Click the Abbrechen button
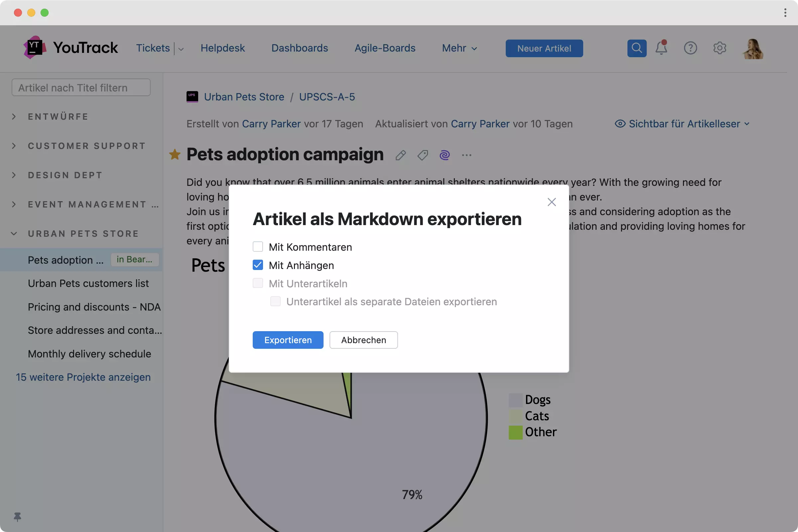The height and width of the screenshot is (532, 798). click(363, 340)
